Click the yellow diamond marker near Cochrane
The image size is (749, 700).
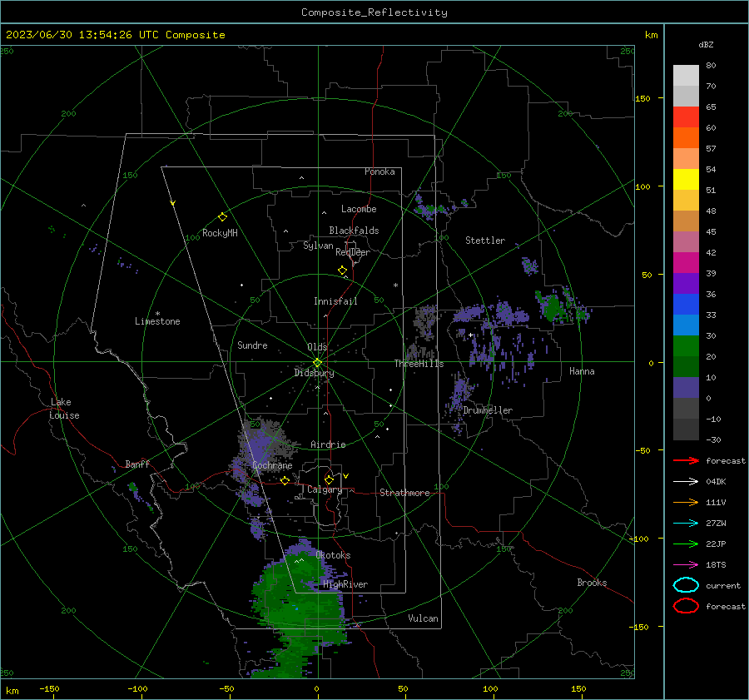[x=285, y=480]
